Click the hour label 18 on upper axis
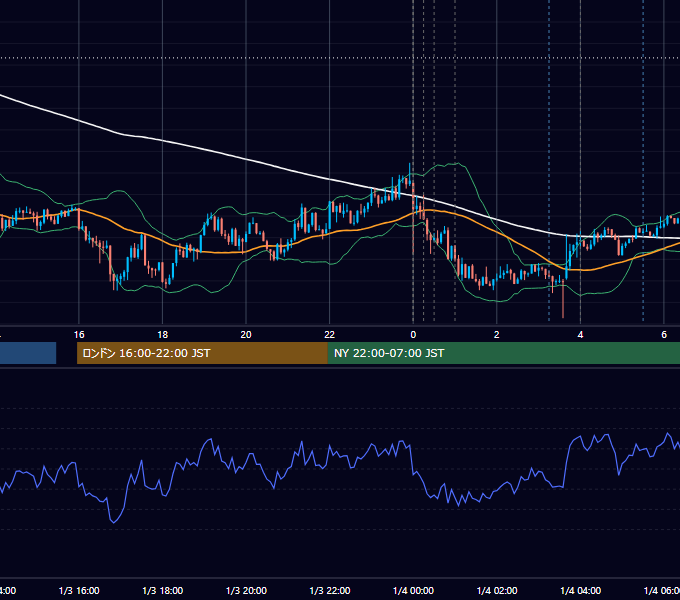The image size is (680, 600). click(x=163, y=335)
